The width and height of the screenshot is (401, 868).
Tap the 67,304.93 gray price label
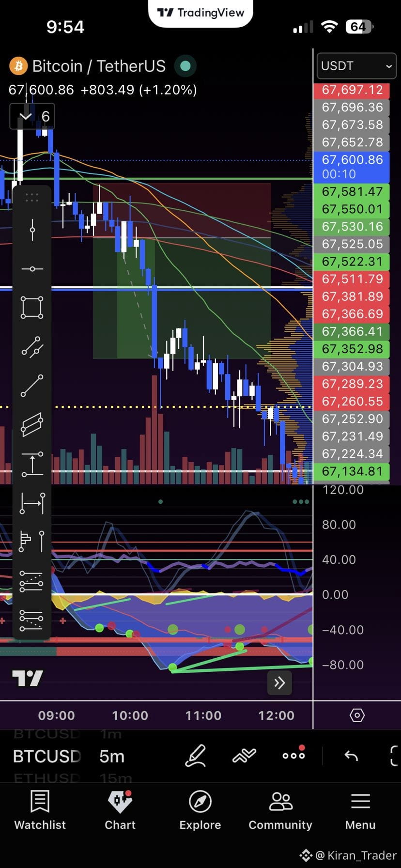(x=352, y=366)
